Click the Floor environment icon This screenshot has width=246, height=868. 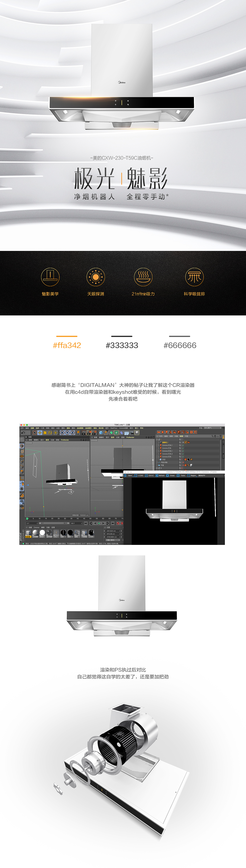tap(127, 433)
